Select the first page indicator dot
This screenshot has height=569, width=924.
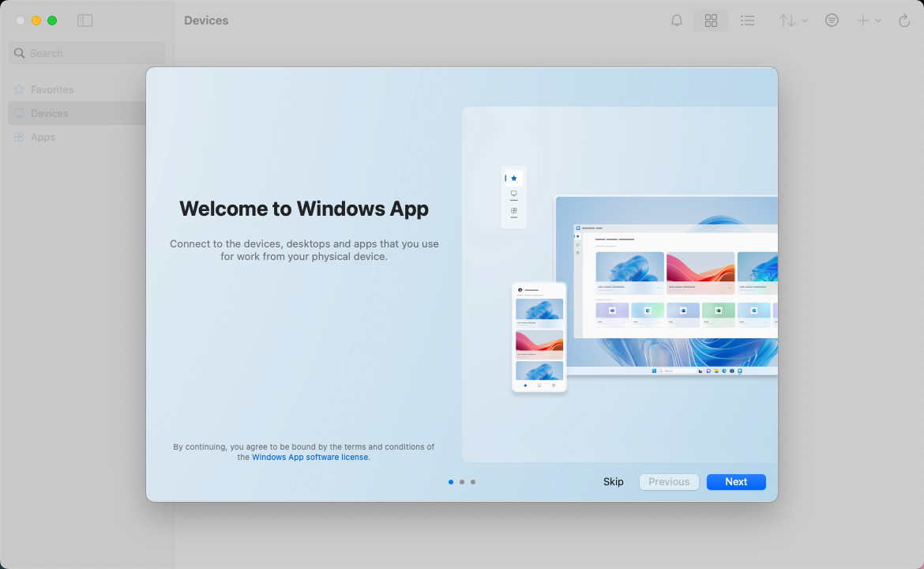click(451, 482)
